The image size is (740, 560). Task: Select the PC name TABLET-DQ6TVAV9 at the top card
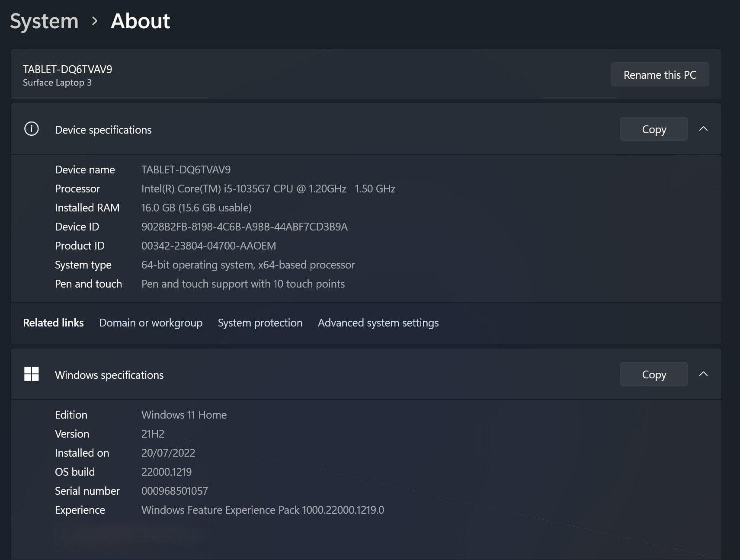point(67,69)
